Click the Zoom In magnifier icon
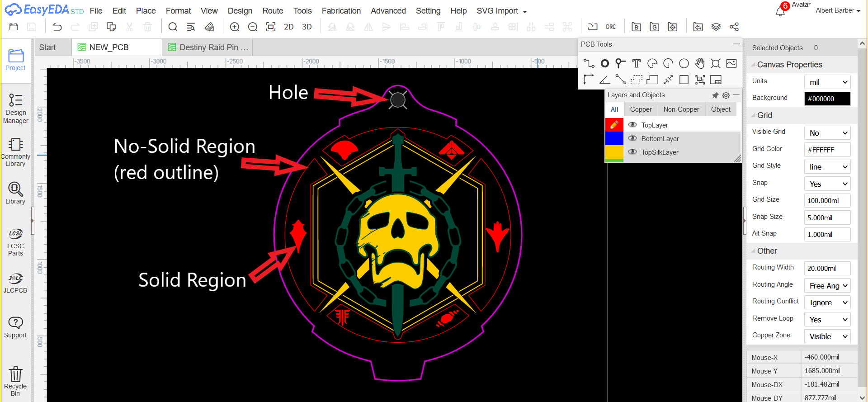The width and height of the screenshot is (868, 402). tap(235, 27)
